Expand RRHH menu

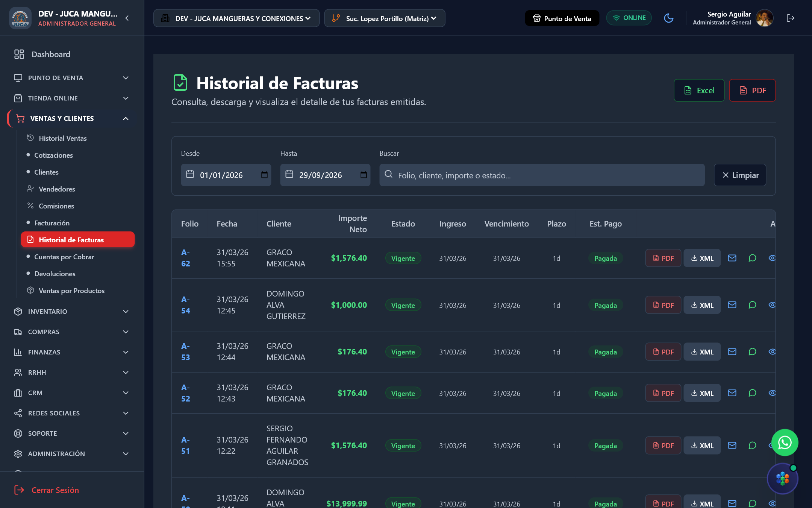(71, 373)
